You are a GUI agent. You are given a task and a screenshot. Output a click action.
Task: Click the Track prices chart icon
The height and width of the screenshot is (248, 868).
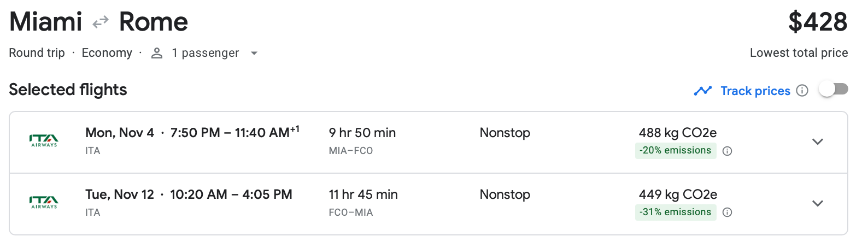[703, 91]
